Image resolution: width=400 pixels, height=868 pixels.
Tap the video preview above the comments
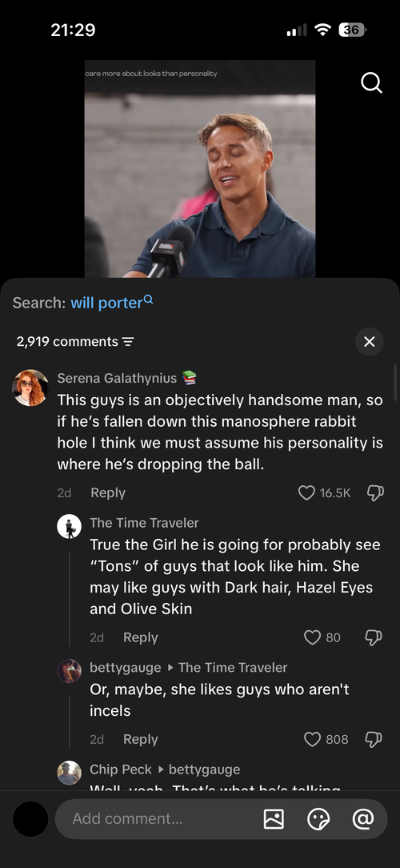tap(200, 169)
